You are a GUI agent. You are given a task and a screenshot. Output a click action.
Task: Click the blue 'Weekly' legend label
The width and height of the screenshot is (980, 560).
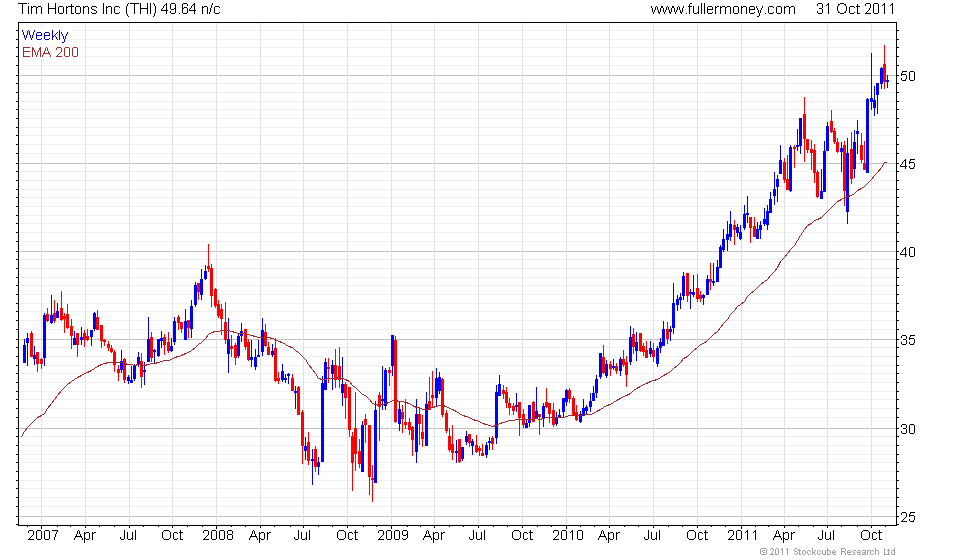45,36
